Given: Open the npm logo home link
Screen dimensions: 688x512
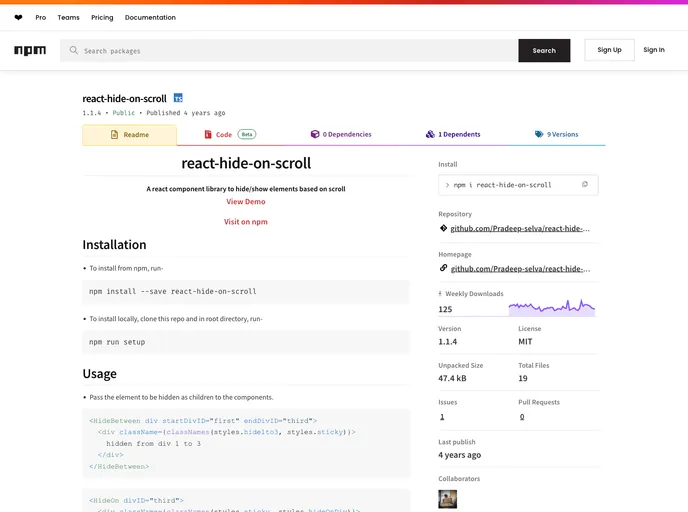Looking at the screenshot, I should coord(30,50).
